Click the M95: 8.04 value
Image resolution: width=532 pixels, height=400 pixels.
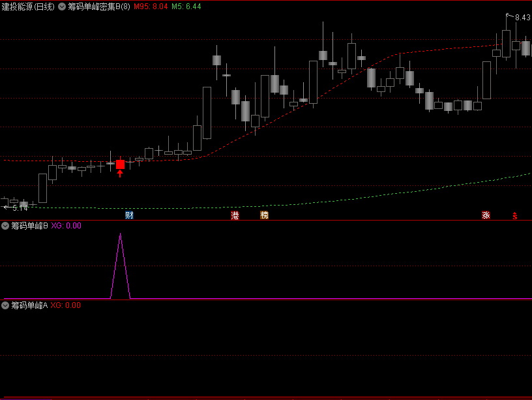pyautogui.click(x=151, y=7)
